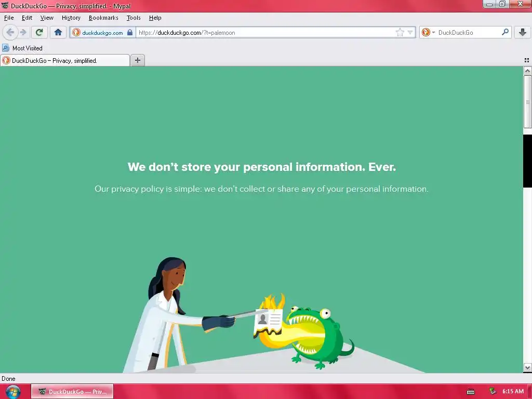Go back using the back arrow button
The width and height of the screenshot is (532, 399).
point(10,33)
